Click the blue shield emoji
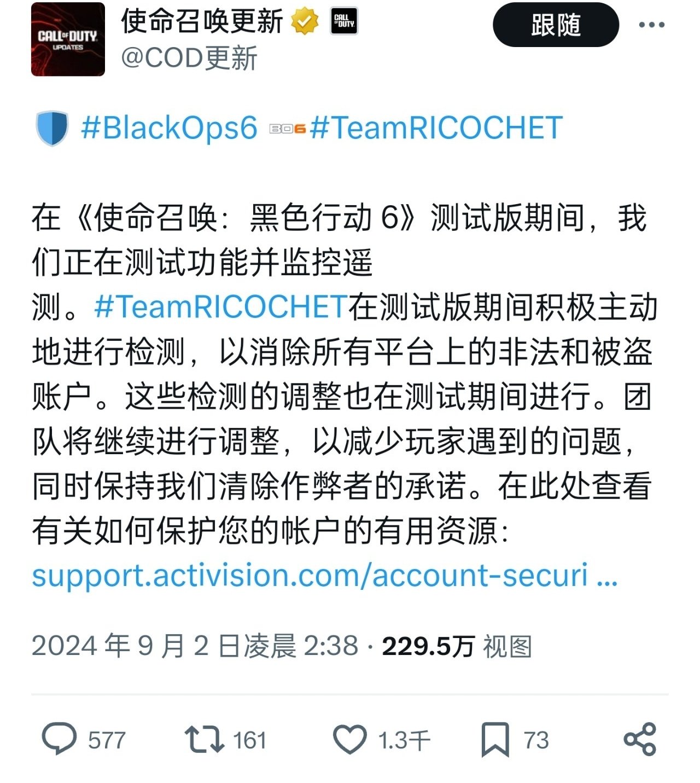 [x=52, y=129]
